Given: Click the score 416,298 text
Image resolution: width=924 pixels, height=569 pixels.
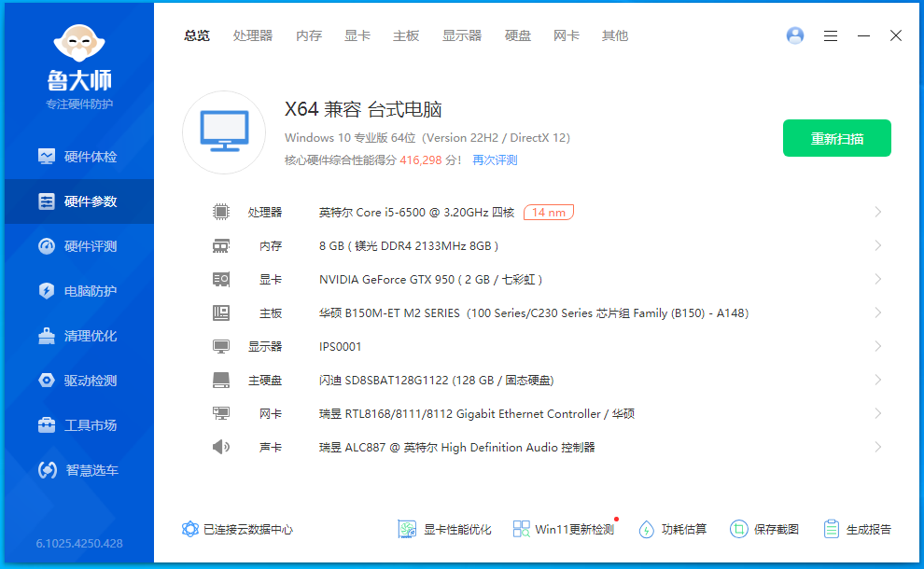Looking at the screenshot, I should click(x=421, y=160).
